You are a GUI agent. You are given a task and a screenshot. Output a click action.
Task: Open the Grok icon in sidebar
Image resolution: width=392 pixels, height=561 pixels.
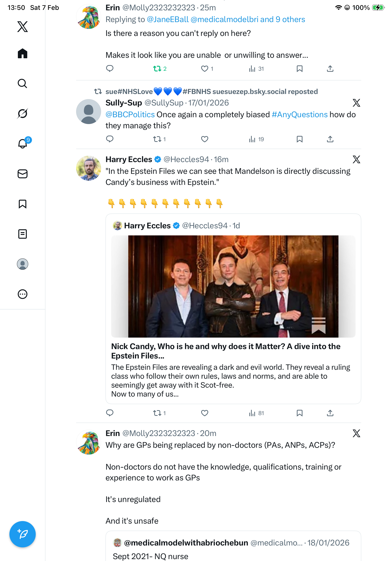coord(23,113)
